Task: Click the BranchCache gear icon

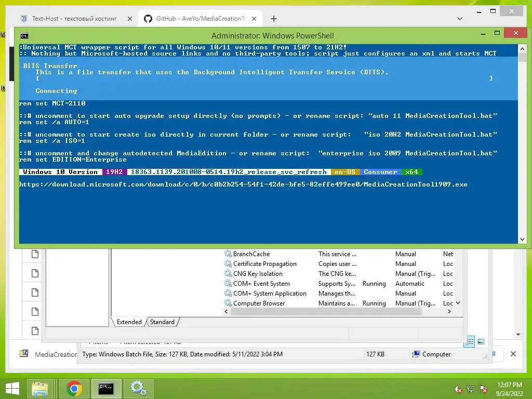Action: [x=228, y=254]
